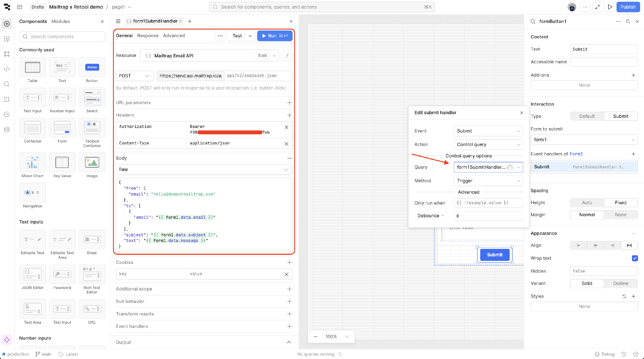Click the Publish button
This screenshot has width=644, height=359.
(x=628, y=7)
